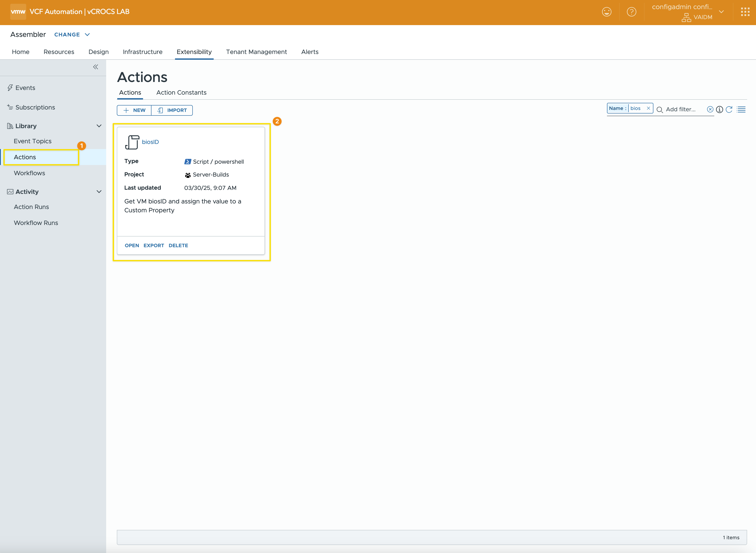The height and width of the screenshot is (553, 756).
Task: Click the IMPORT button
Action: click(x=172, y=110)
